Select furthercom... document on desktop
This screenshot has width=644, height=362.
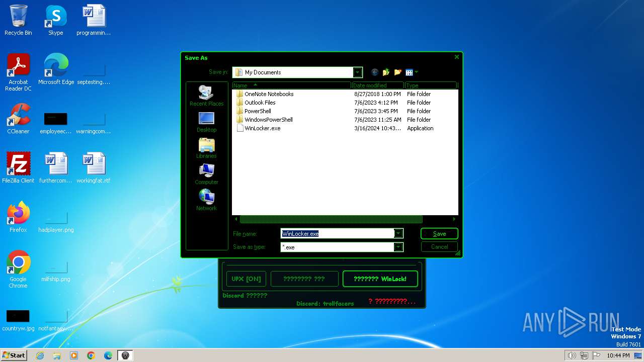(x=56, y=167)
